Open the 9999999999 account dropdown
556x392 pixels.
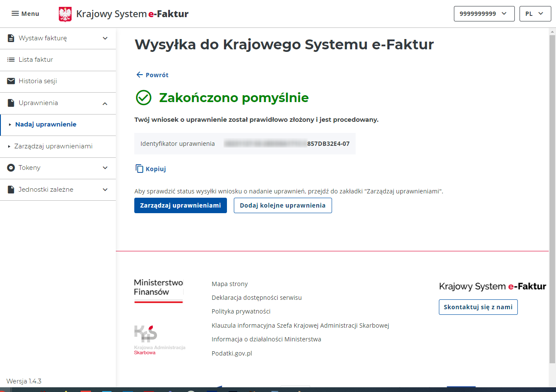click(x=484, y=14)
